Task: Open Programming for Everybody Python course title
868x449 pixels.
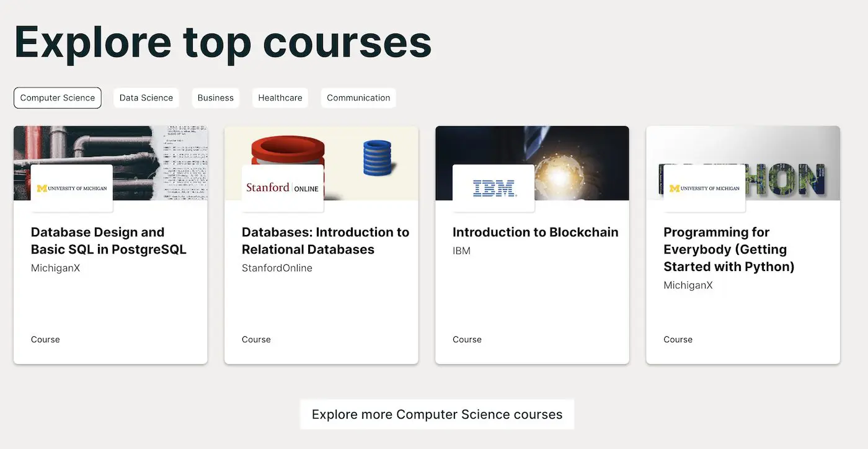Action: [729, 249]
